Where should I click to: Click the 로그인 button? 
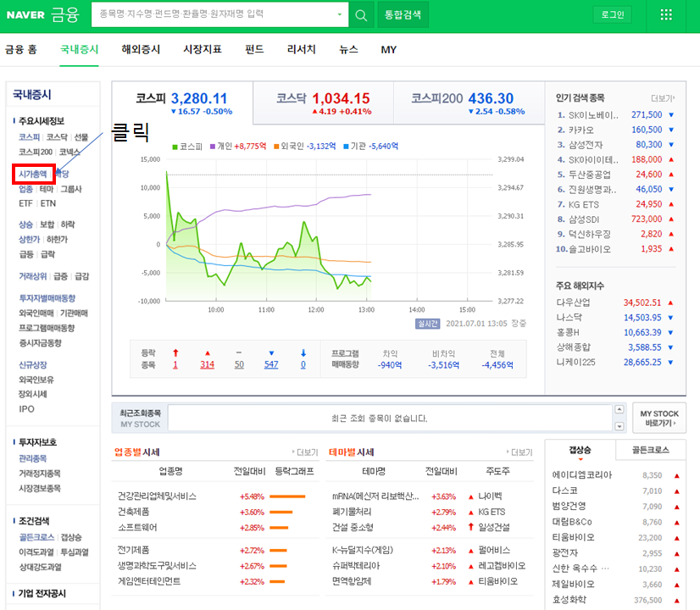[613, 14]
